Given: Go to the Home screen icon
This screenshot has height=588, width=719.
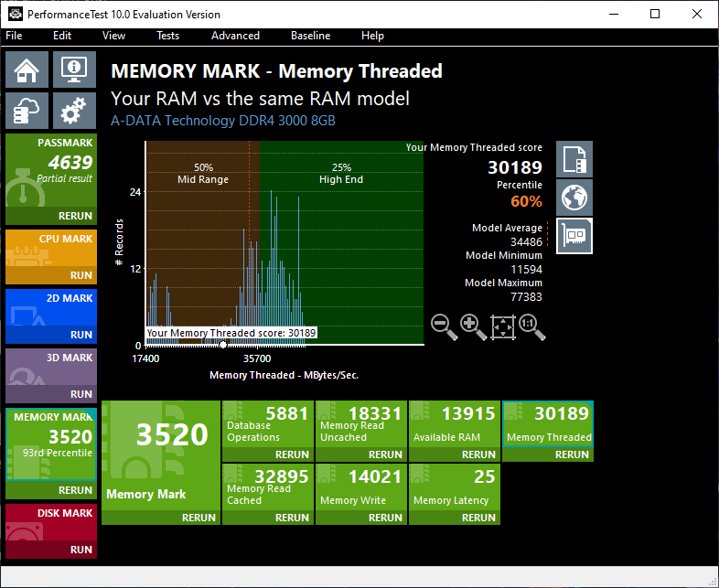Looking at the screenshot, I should click(27, 69).
